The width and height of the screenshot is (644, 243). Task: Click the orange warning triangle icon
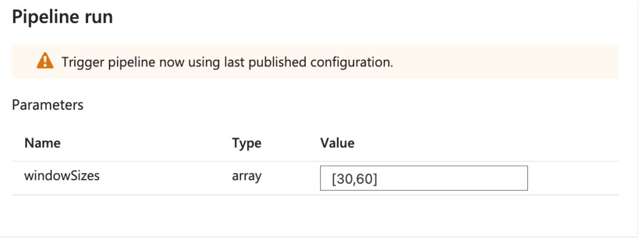tap(45, 61)
